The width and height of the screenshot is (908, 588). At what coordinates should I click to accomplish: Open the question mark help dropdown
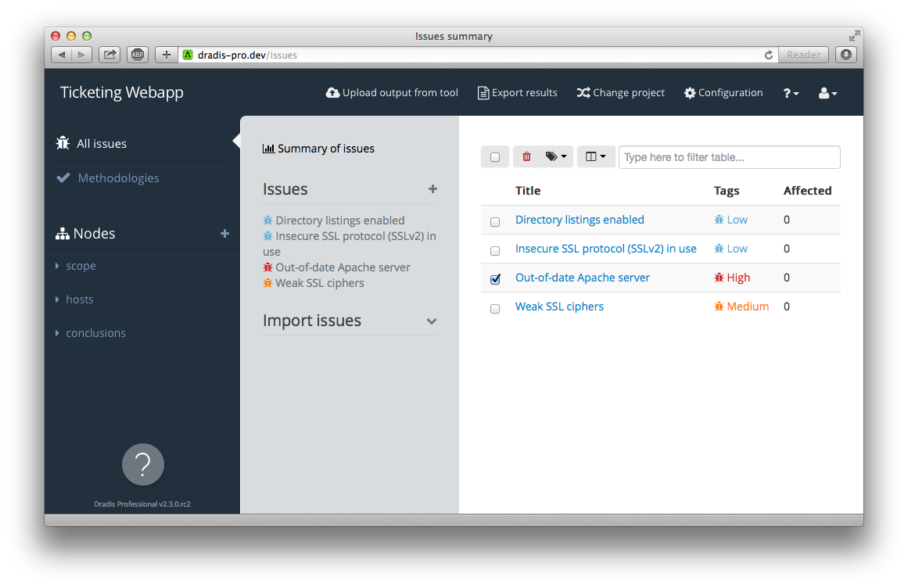click(791, 93)
